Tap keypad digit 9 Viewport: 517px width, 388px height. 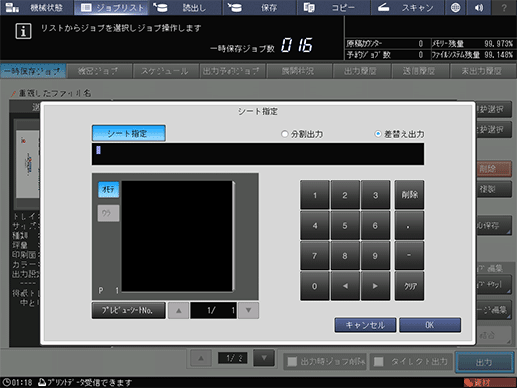[x=375, y=256]
